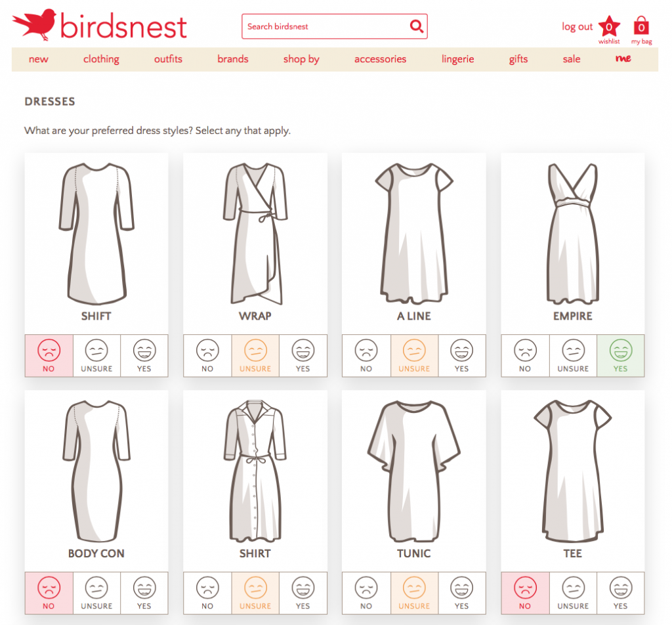Mark Wrap dress as YES
This screenshot has width=672, height=625.
coord(303,356)
